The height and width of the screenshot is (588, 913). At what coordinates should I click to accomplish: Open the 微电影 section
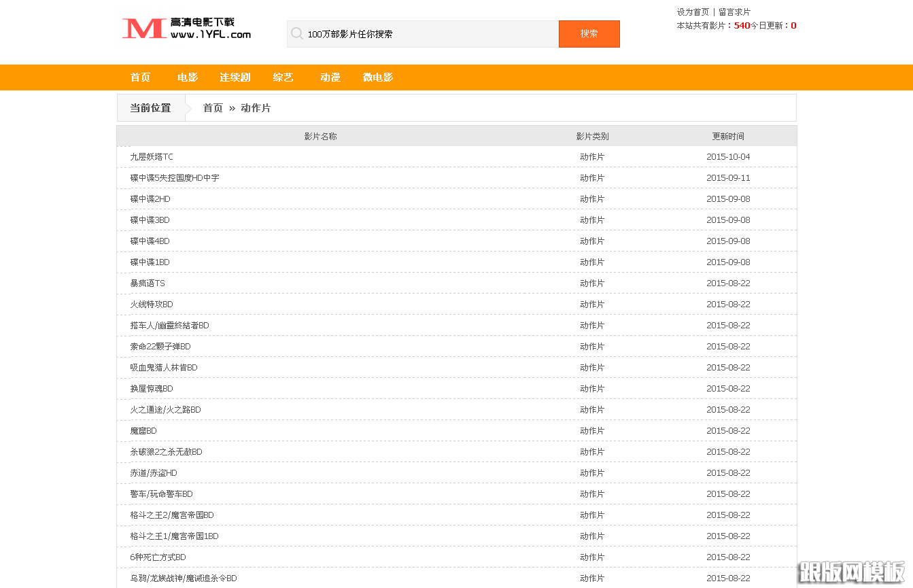(x=378, y=77)
